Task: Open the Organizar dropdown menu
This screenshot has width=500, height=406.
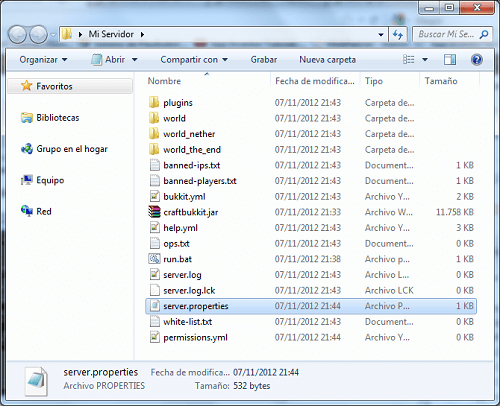Action: pyautogui.click(x=43, y=60)
